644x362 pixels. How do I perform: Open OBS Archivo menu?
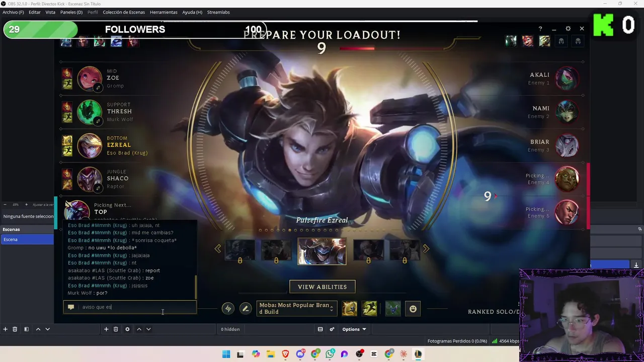(x=13, y=12)
